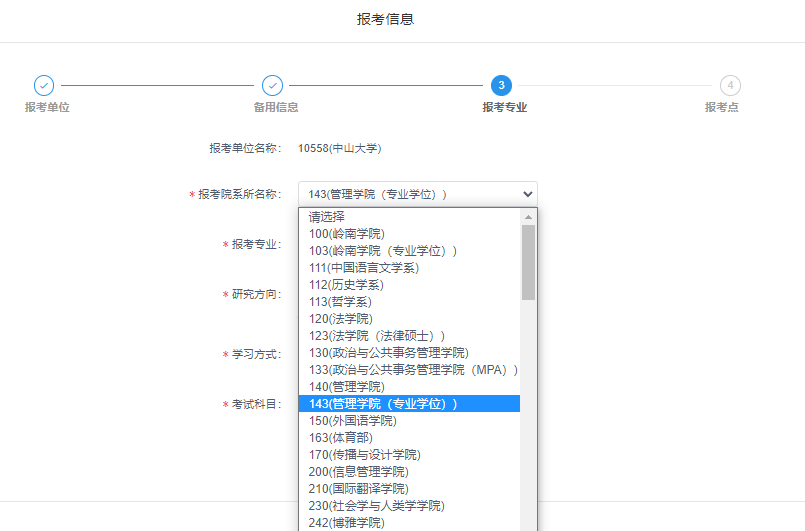Click the step 4 报考点 circle icon
This screenshot has width=805, height=531.
(730, 85)
